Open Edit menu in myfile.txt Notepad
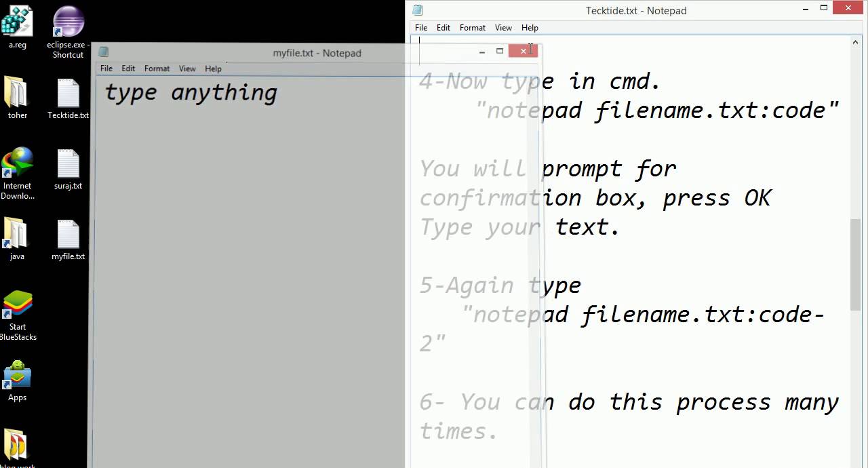This screenshot has width=868, height=468. (x=128, y=69)
